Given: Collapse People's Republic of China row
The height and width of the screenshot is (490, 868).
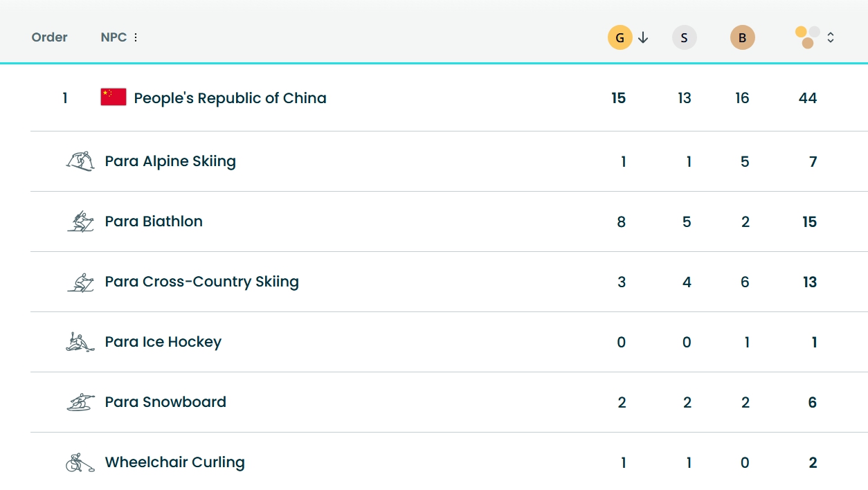Looking at the screenshot, I should click(x=230, y=98).
